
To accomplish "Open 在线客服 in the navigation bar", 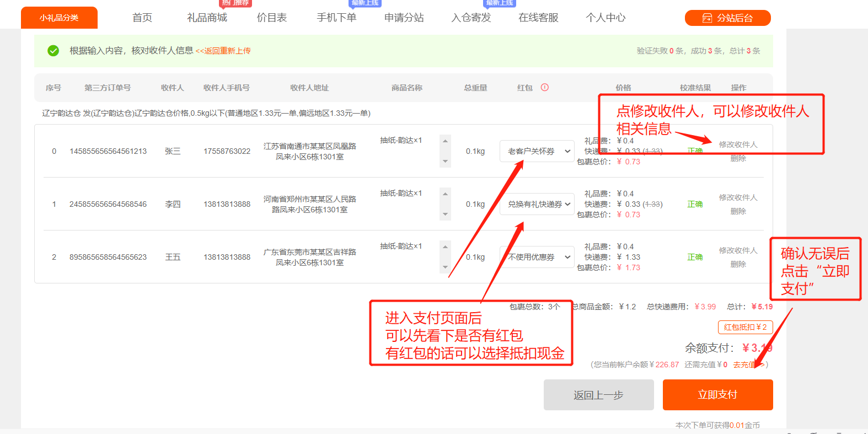I will pyautogui.click(x=538, y=18).
